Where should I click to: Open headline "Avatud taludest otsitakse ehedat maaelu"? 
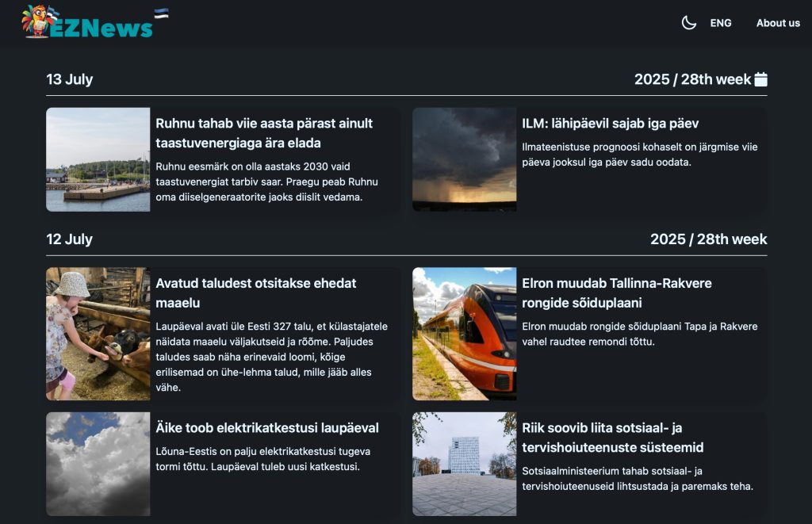256,293
